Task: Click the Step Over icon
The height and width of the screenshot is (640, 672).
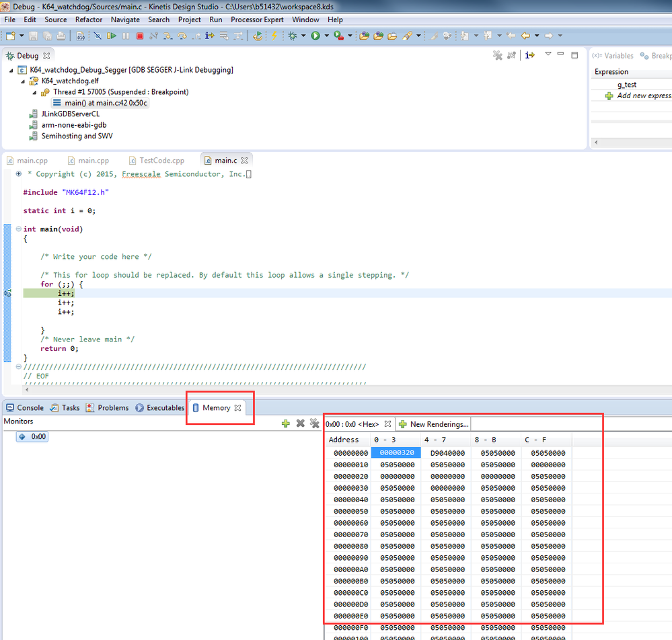Action: [x=182, y=36]
